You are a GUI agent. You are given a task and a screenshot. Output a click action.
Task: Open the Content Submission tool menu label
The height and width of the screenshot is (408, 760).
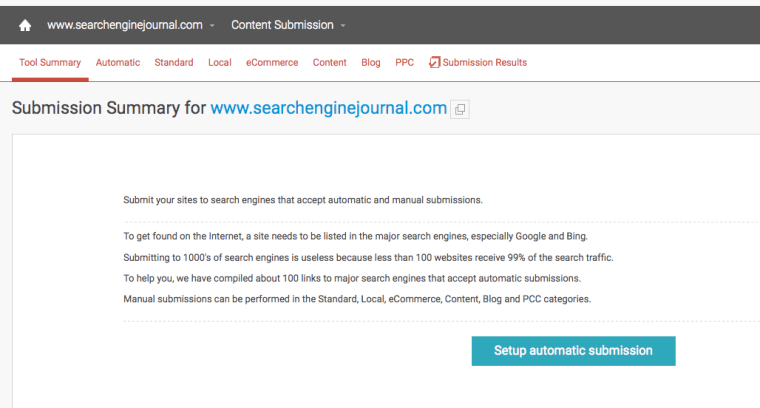pyautogui.click(x=282, y=25)
